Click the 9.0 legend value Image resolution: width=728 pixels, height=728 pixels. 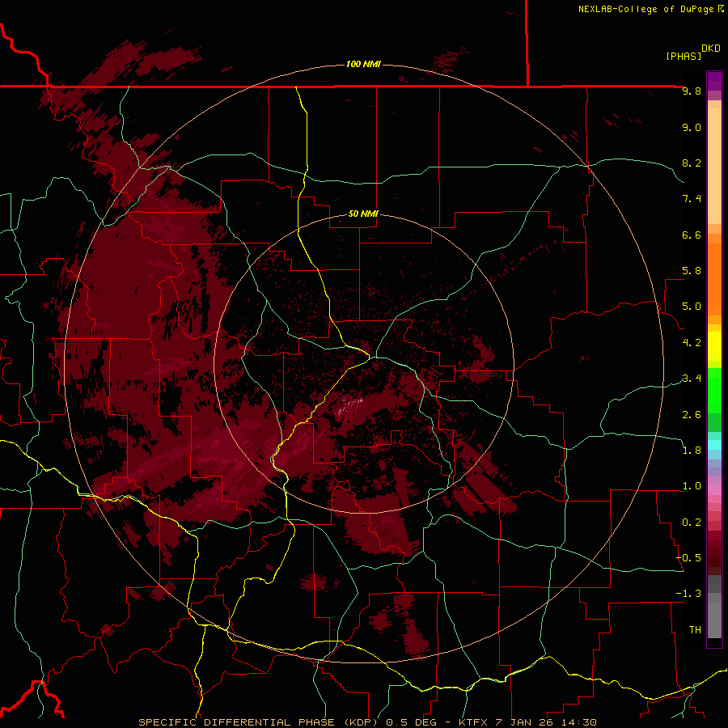click(692, 127)
